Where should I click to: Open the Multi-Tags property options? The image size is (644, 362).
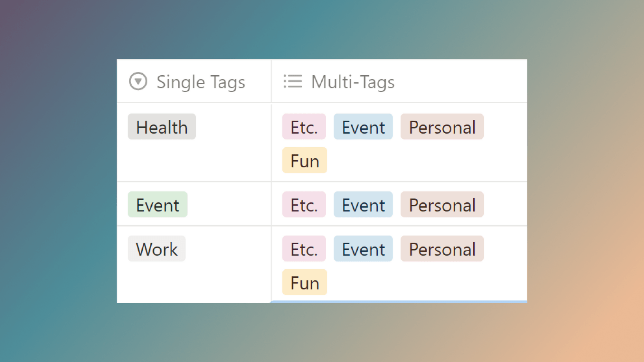pyautogui.click(x=353, y=82)
